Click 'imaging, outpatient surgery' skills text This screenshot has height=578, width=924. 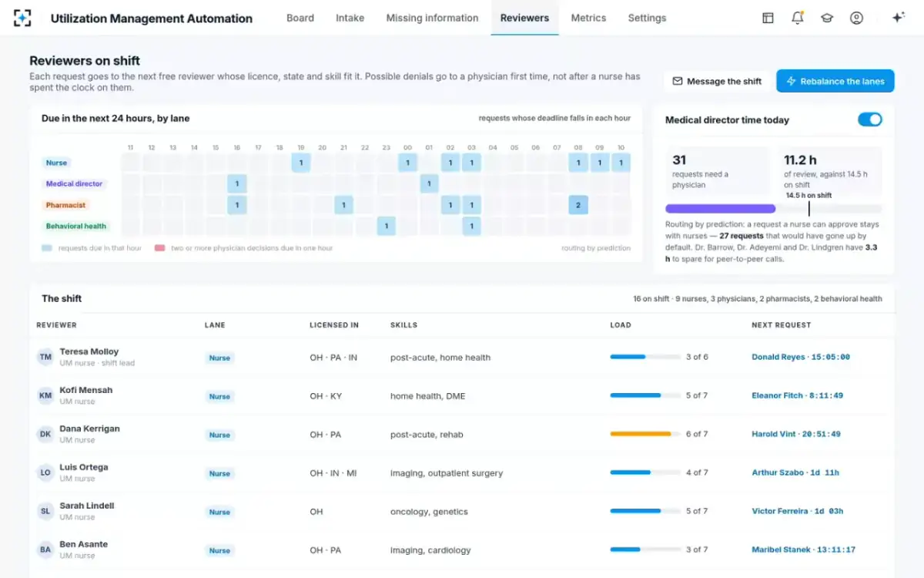tap(447, 473)
